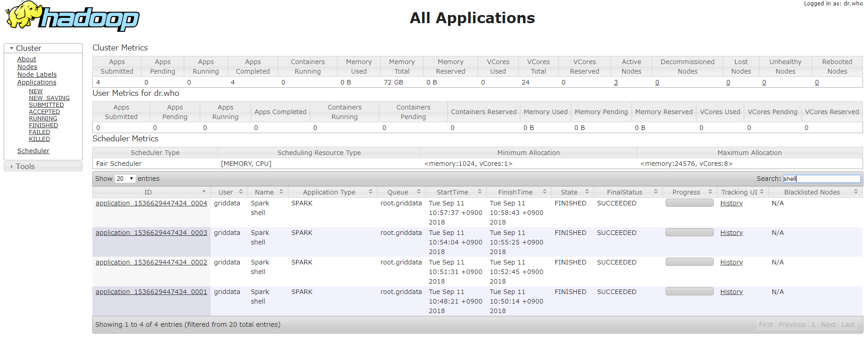Click the Search input field
Viewport: 868px width, 354px height.
[822, 179]
